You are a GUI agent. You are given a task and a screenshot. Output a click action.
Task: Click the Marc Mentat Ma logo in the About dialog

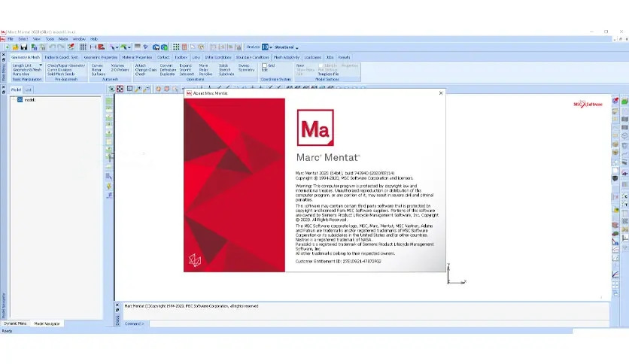[315, 128]
